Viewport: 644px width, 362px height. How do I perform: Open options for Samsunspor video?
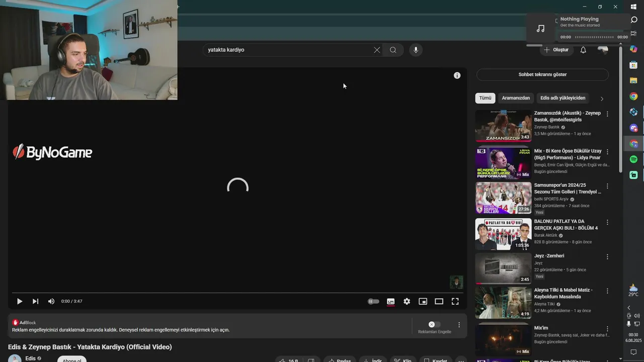[607, 186]
